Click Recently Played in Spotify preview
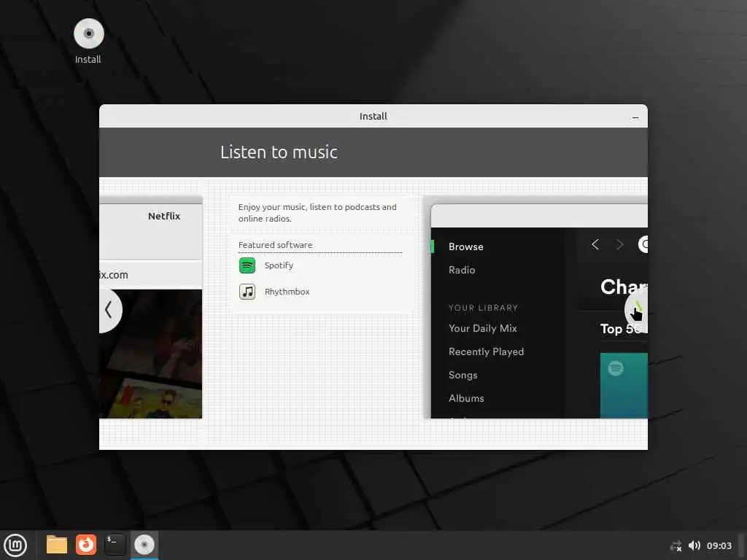The image size is (747, 560). (x=486, y=351)
